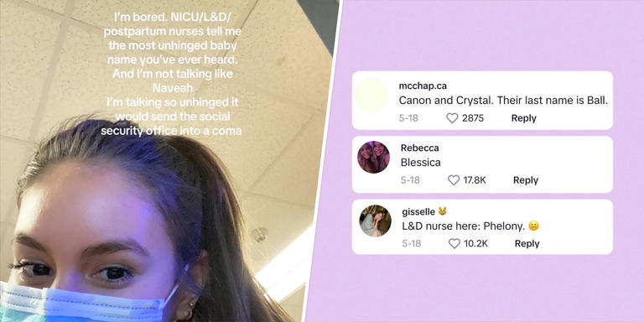The image size is (644, 322).
Task: Tap the heart on the Blessica comment
Action: click(x=454, y=180)
